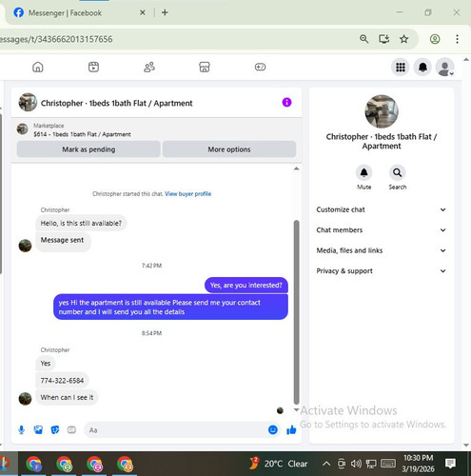Click the page scrollbar down arrow
The width and height of the screenshot is (471, 476).
click(x=466, y=446)
